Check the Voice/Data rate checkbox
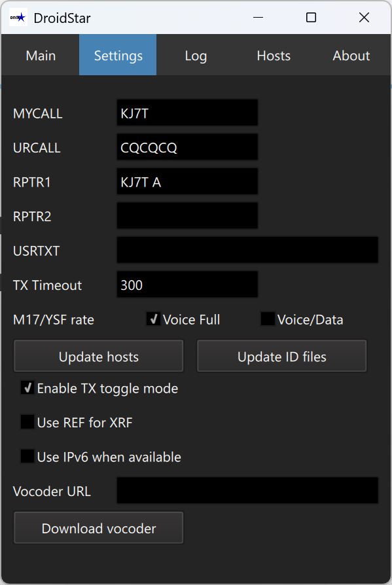The image size is (392, 585). tap(267, 319)
